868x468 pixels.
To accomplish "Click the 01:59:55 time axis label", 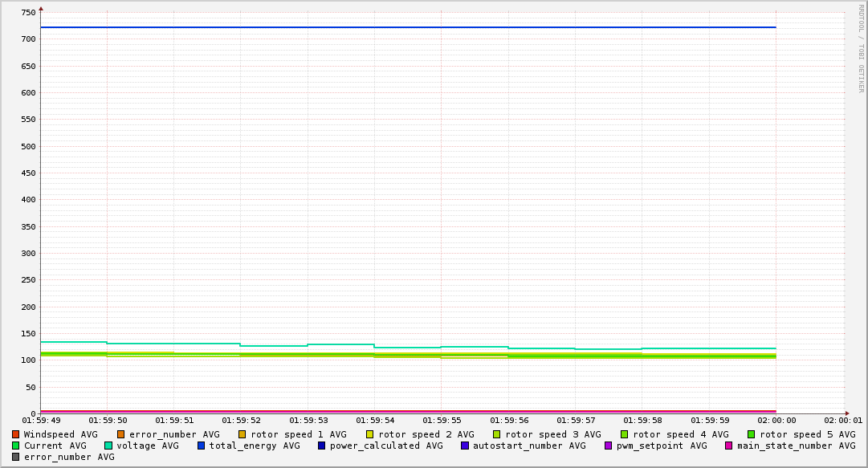I will [441, 420].
